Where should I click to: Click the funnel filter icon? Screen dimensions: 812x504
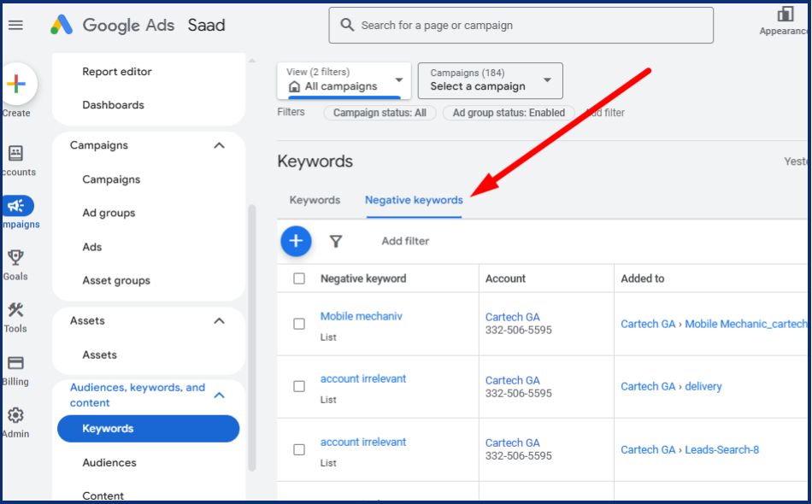(336, 241)
